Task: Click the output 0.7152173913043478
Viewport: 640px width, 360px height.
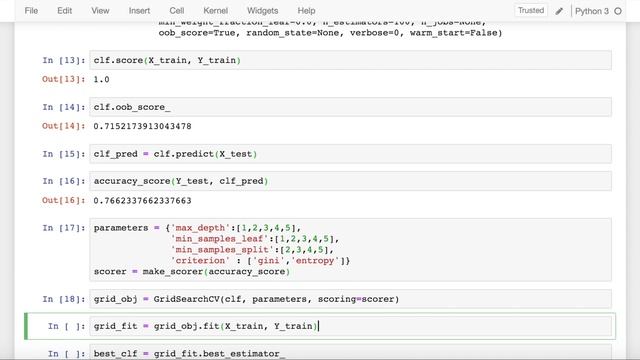Action: pyautogui.click(x=142, y=127)
